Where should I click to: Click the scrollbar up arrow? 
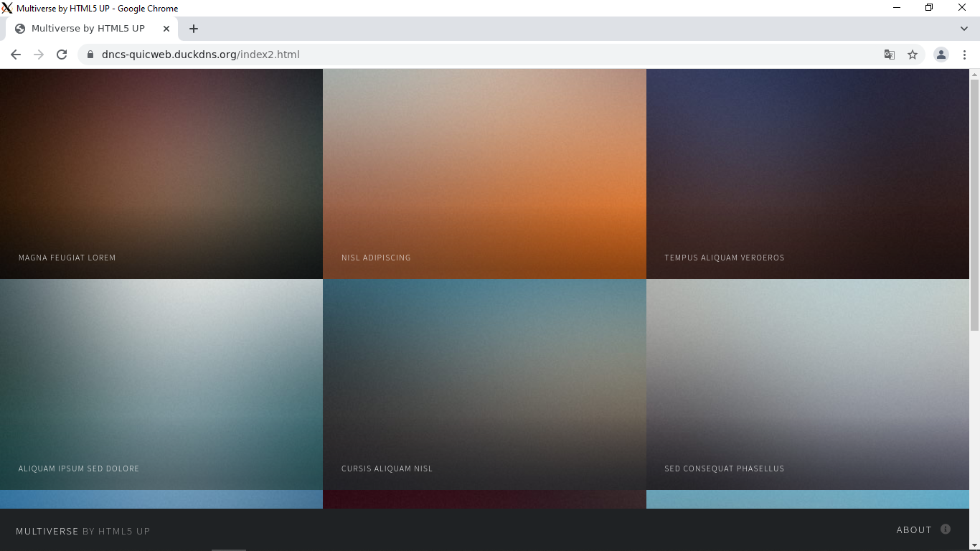tap(974, 74)
